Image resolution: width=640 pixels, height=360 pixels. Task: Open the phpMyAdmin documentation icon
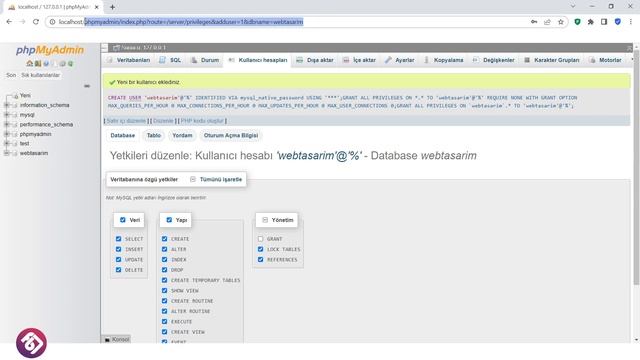click(46, 64)
